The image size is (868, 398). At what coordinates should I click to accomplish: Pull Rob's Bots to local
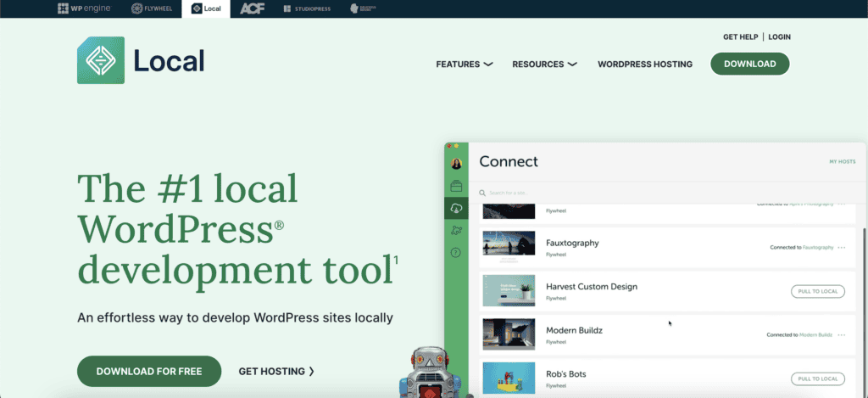[x=818, y=379]
